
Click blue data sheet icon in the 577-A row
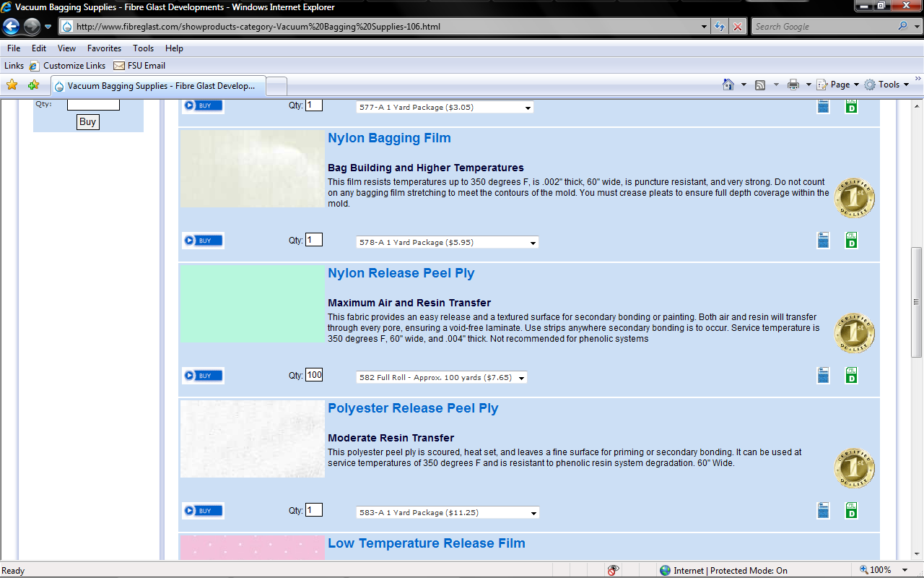click(824, 106)
